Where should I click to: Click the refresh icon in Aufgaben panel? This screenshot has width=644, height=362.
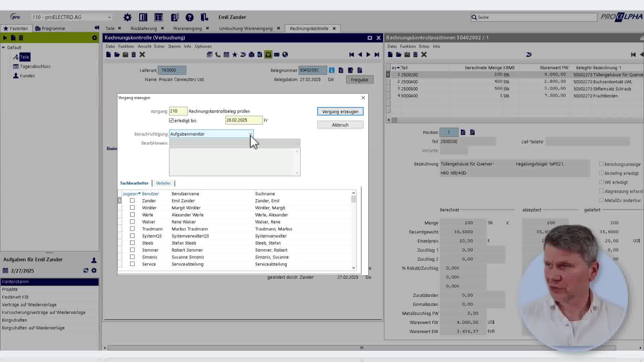click(x=86, y=270)
